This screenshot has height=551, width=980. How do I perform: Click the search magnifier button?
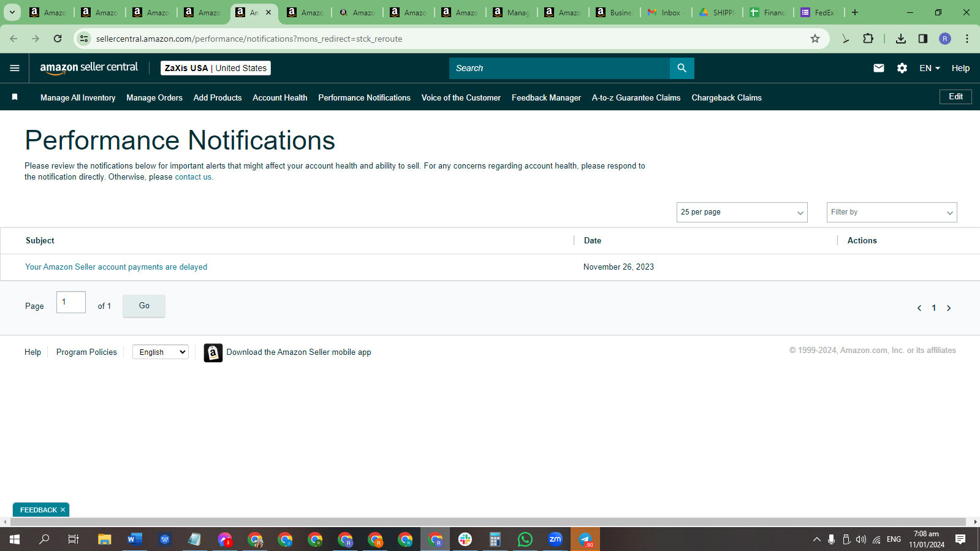coord(682,68)
